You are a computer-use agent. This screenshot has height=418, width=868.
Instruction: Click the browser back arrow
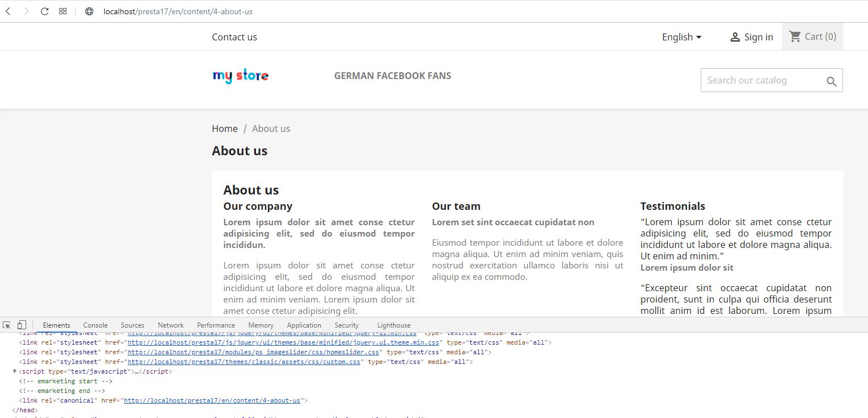tap(8, 11)
